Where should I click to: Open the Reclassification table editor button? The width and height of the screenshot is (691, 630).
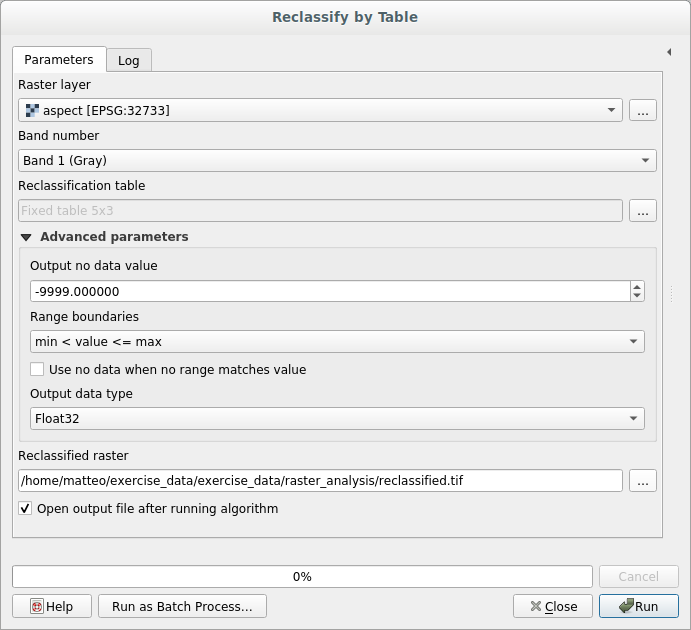(x=643, y=211)
